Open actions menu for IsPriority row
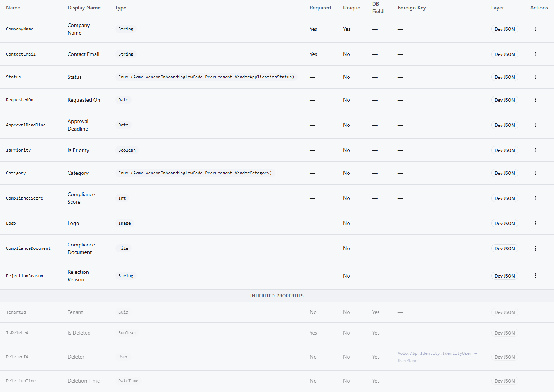The image size is (554, 392). point(536,150)
